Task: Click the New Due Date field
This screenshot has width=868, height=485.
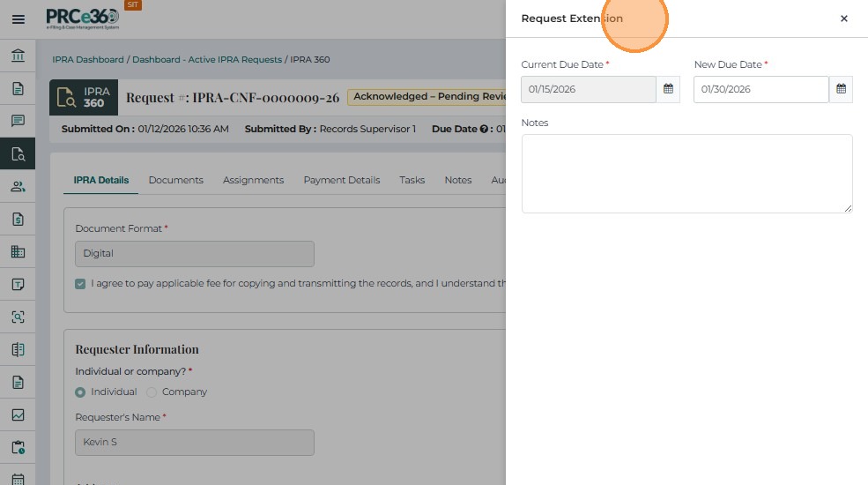Action: (x=761, y=89)
